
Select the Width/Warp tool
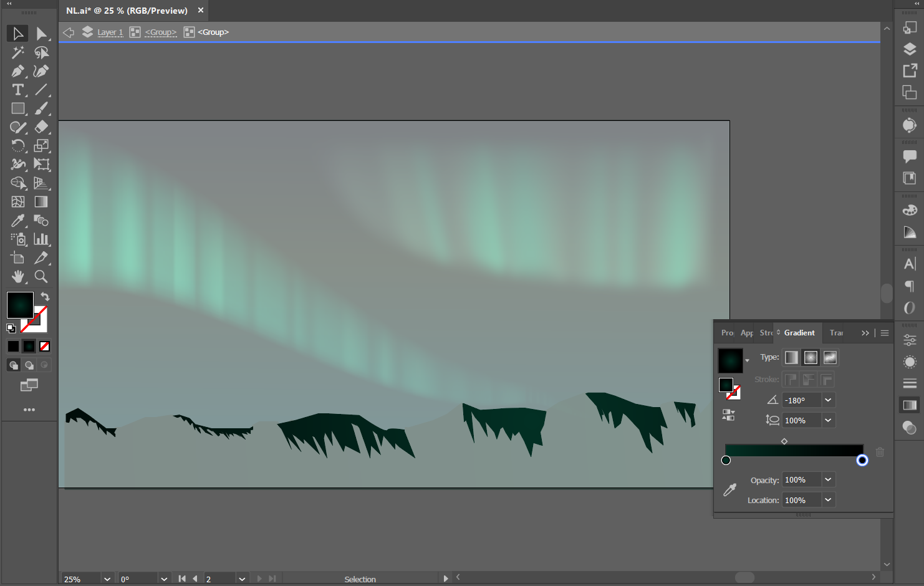17,165
